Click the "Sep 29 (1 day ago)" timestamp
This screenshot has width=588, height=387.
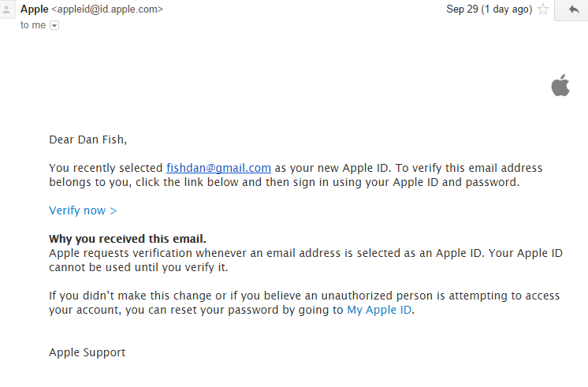(489, 9)
